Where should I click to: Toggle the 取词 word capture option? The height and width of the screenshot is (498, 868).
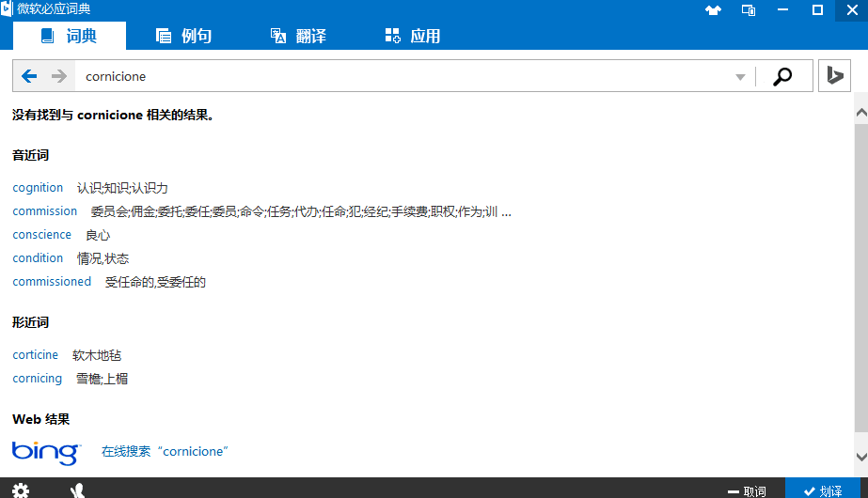point(747,490)
